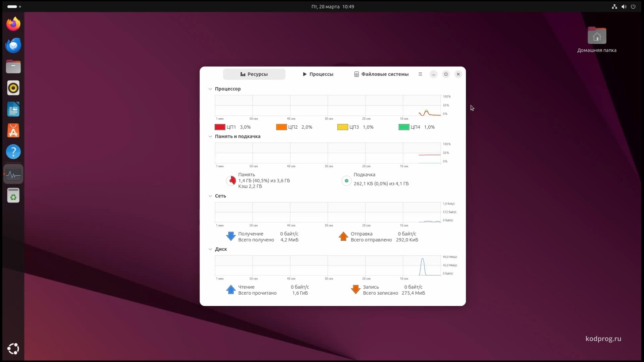Maximize the System Monitor window
The image size is (644, 362).
446,74
